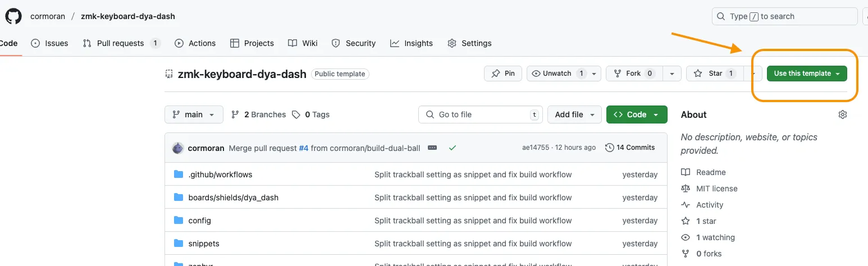The image size is (868, 266).
Task: Open the green Code dropdown button
Action: [637, 114]
